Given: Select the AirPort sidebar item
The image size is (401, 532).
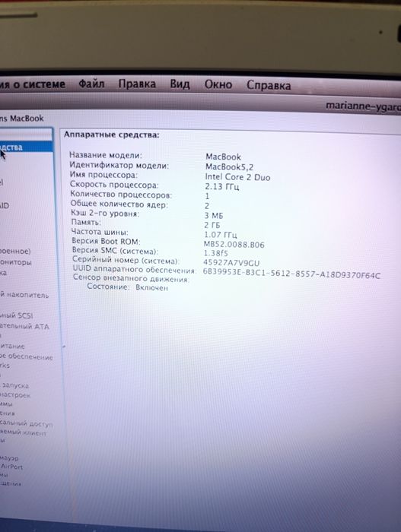Looking at the screenshot, I should 11,467.
